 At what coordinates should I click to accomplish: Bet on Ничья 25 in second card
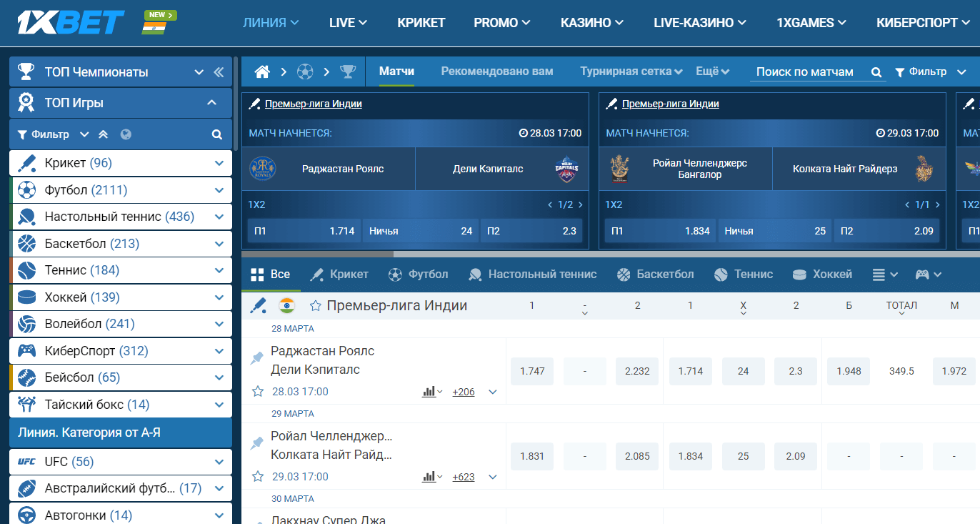point(775,231)
